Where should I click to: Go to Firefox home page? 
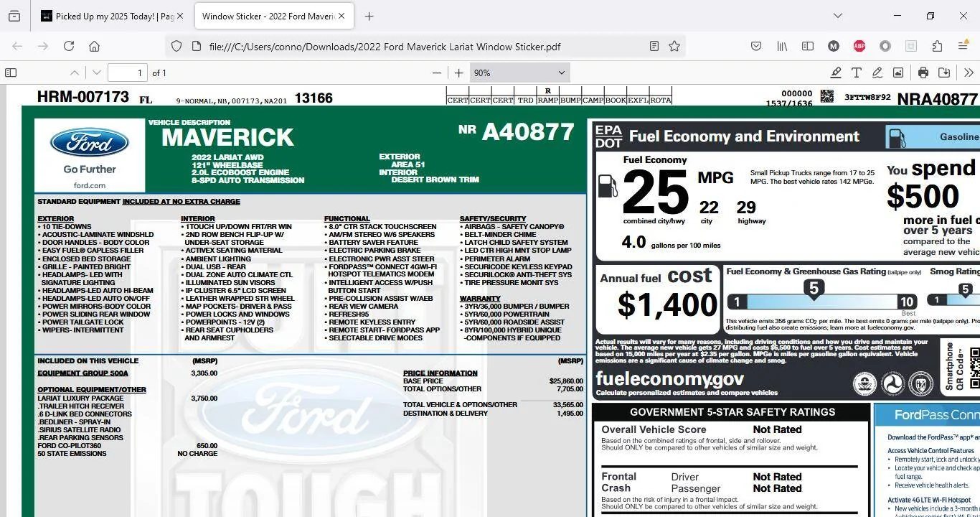pos(94,46)
